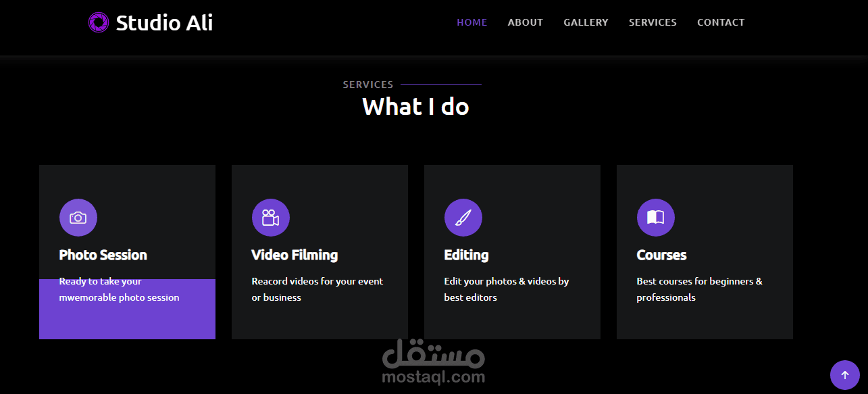Click the camera icon on Photo Session card
Image resolution: width=868 pixels, height=394 pixels.
(78, 218)
